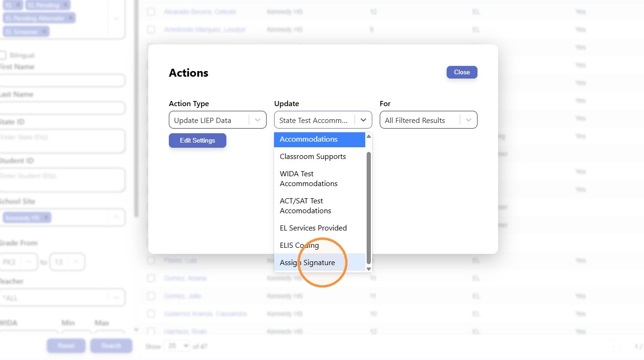
Task: Open the Action Type dropdown arrow
Action: pos(258,120)
